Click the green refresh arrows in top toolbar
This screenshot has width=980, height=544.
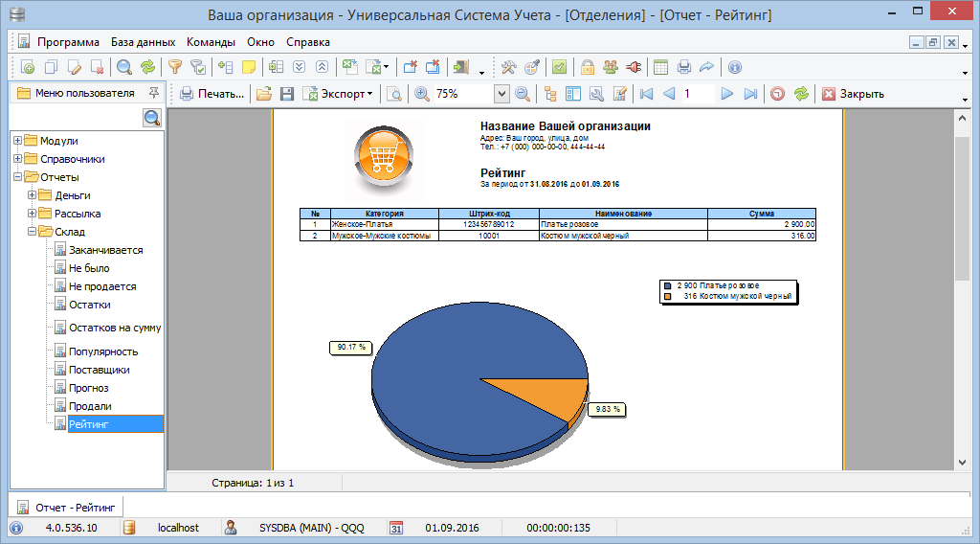pyautogui.click(x=147, y=67)
